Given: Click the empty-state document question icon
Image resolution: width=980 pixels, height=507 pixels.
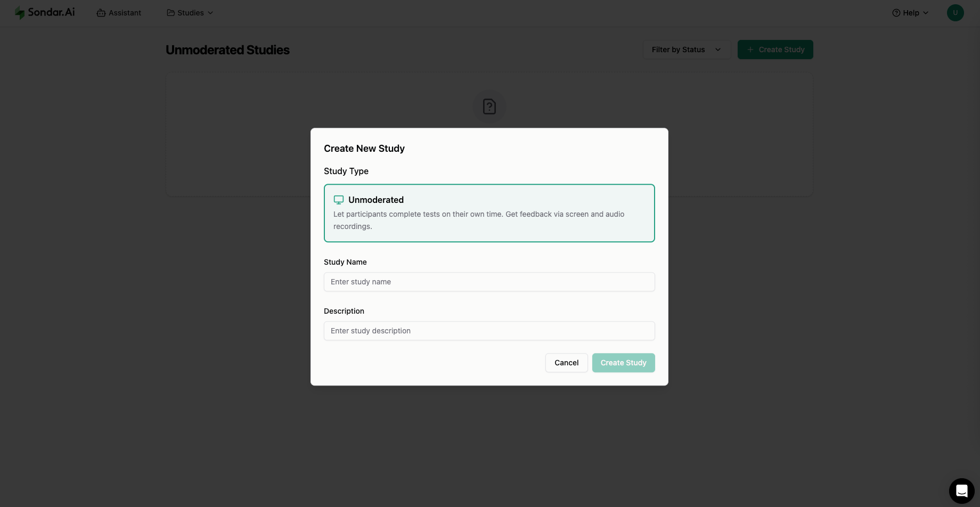Looking at the screenshot, I should tap(489, 107).
